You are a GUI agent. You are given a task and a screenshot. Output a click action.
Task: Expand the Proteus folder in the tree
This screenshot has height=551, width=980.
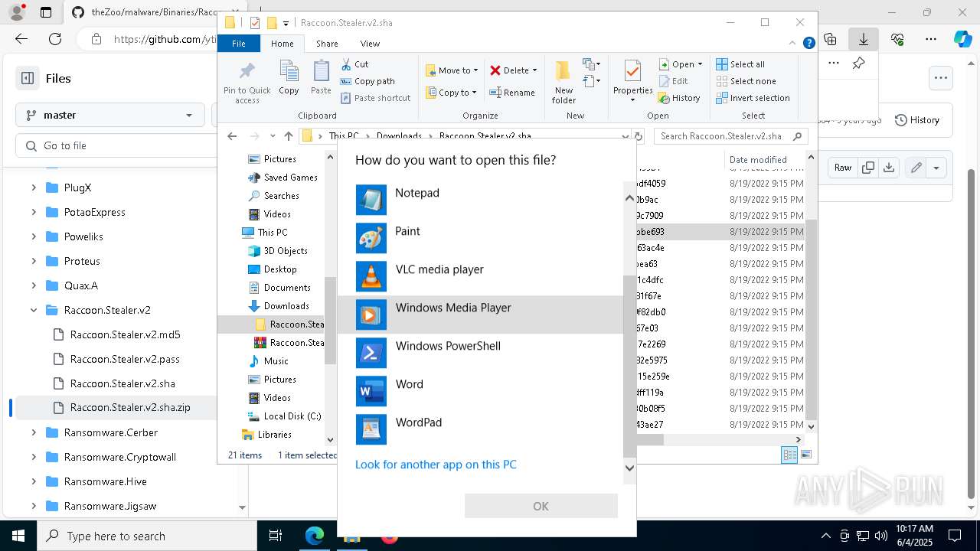(x=34, y=261)
